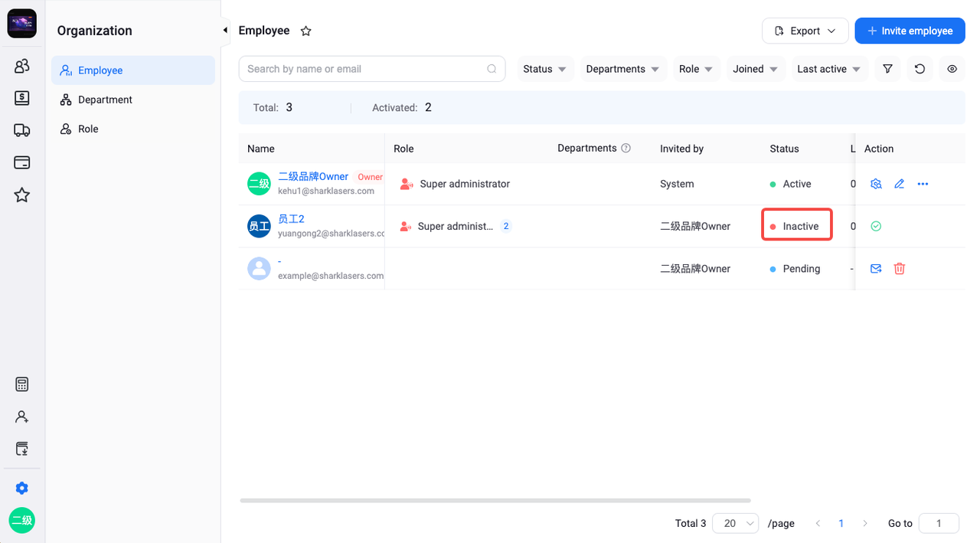The image size is (980, 543).
Task: Open the Export dropdown button
Action: [805, 31]
